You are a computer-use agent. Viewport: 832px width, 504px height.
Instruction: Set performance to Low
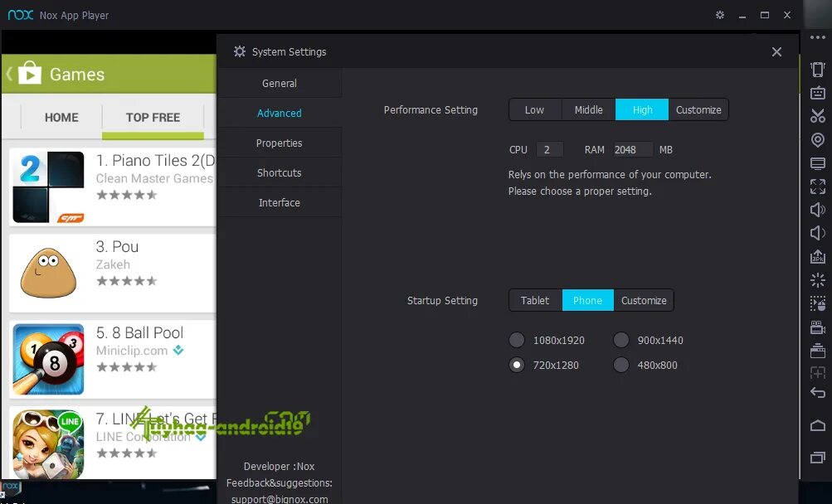click(x=534, y=109)
